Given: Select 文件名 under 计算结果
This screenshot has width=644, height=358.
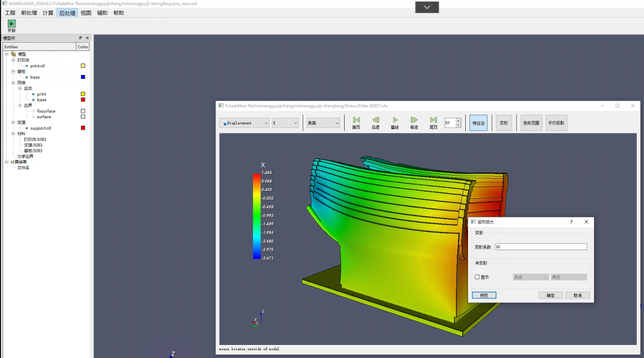Looking at the screenshot, I should [23, 168].
